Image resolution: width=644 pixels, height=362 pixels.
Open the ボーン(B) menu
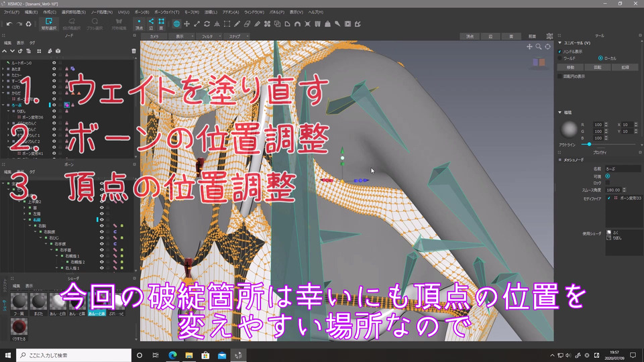click(x=142, y=12)
